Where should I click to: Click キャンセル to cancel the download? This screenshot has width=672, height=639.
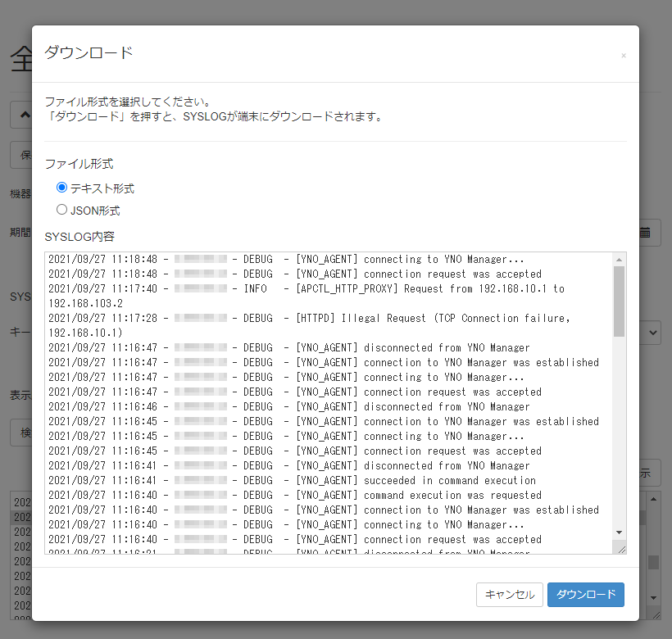coord(510,595)
